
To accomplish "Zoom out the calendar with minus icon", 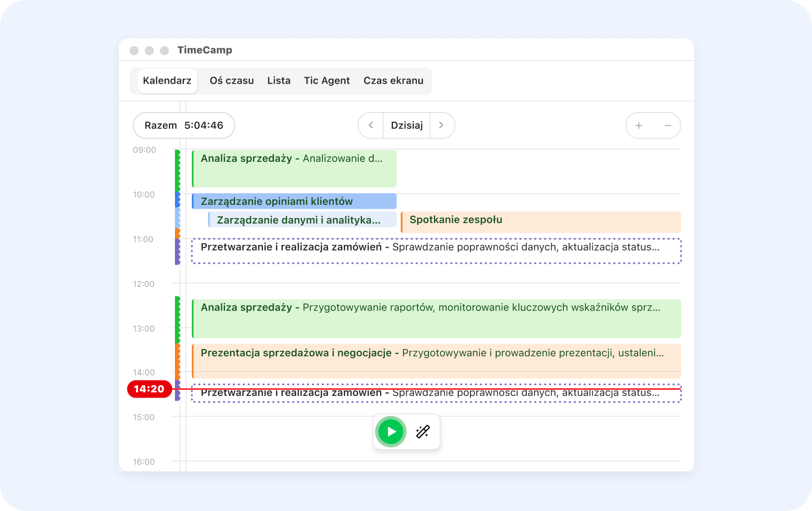I will tap(667, 126).
